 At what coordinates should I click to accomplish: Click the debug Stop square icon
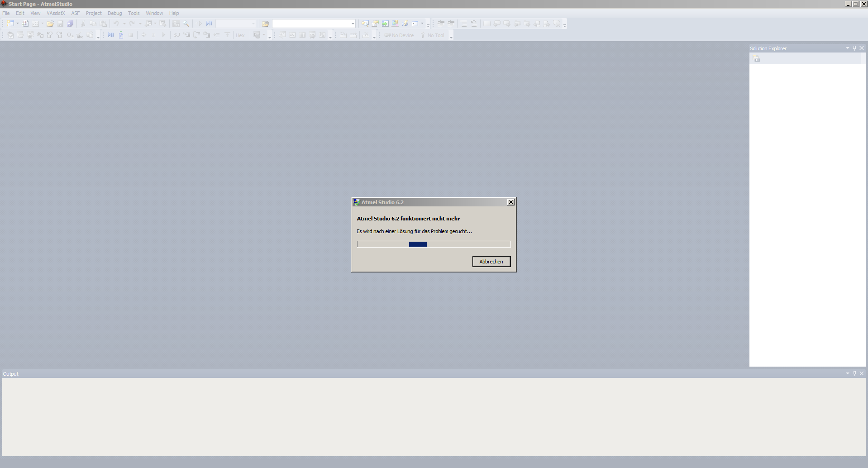(131, 35)
